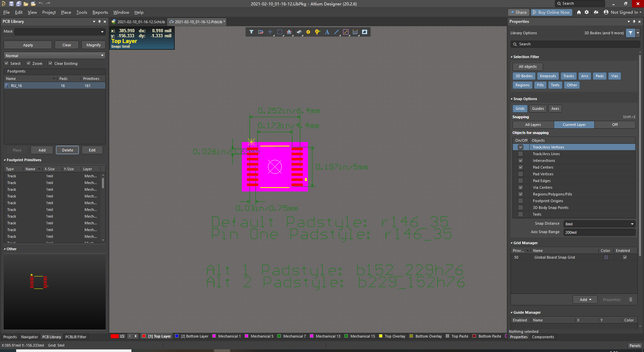Select the Move Objects cross tool
This screenshot has height=352, width=644.
(x=270, y=32)
